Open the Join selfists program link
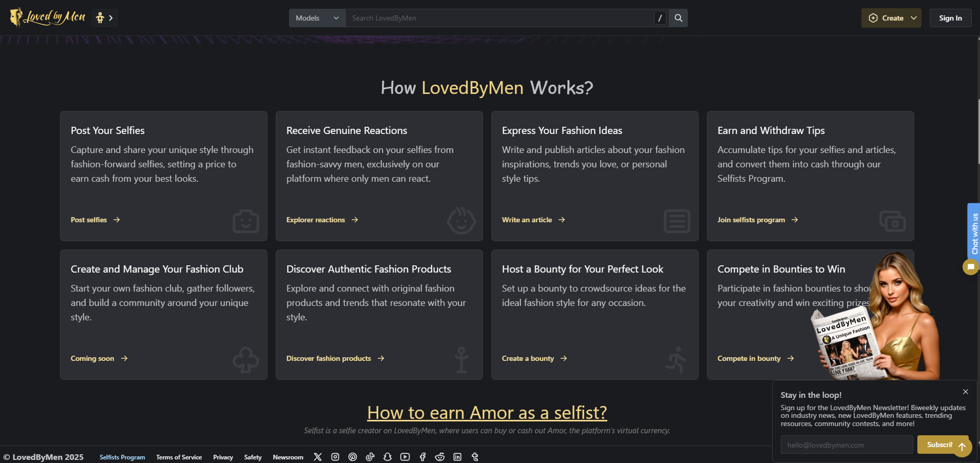This screenshot has height=463, width=980. coord(757,220)
